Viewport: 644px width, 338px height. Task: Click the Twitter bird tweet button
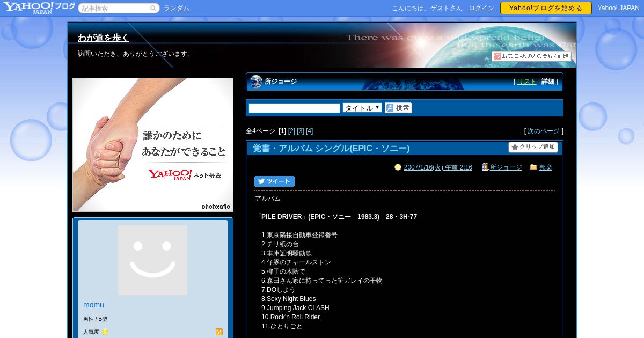274,181
